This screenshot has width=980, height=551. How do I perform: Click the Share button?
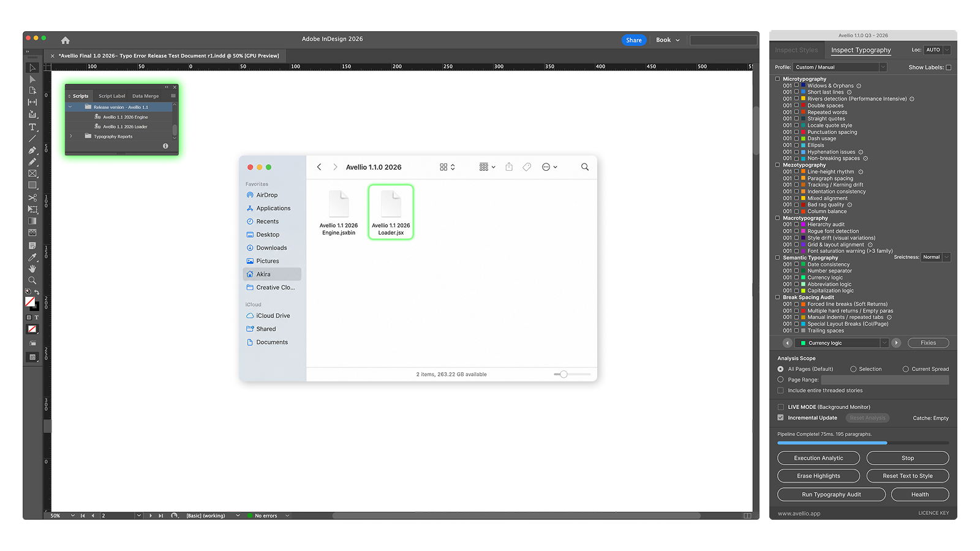634,40
